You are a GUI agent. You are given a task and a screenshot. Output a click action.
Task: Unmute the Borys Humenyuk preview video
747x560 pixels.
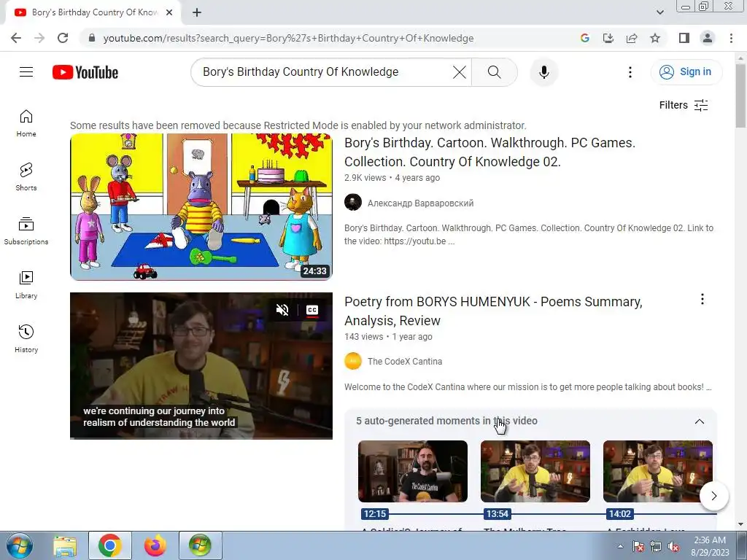click(282, 310)
